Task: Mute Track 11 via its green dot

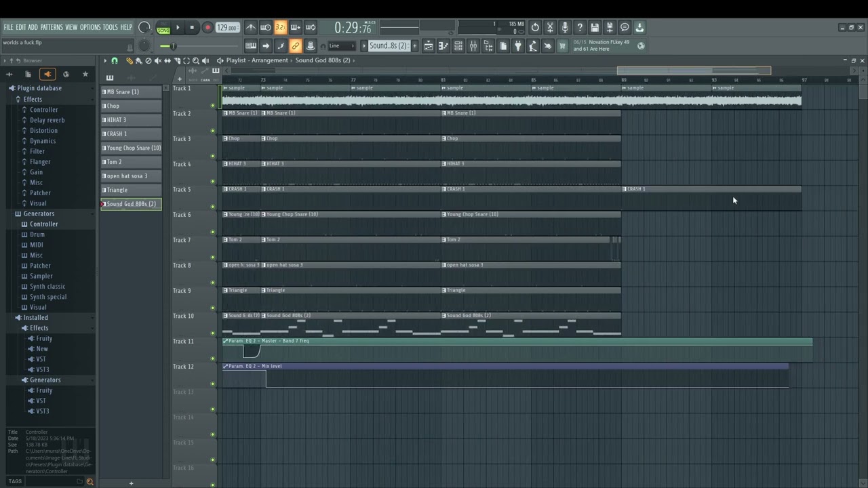Action: [213, 359]
